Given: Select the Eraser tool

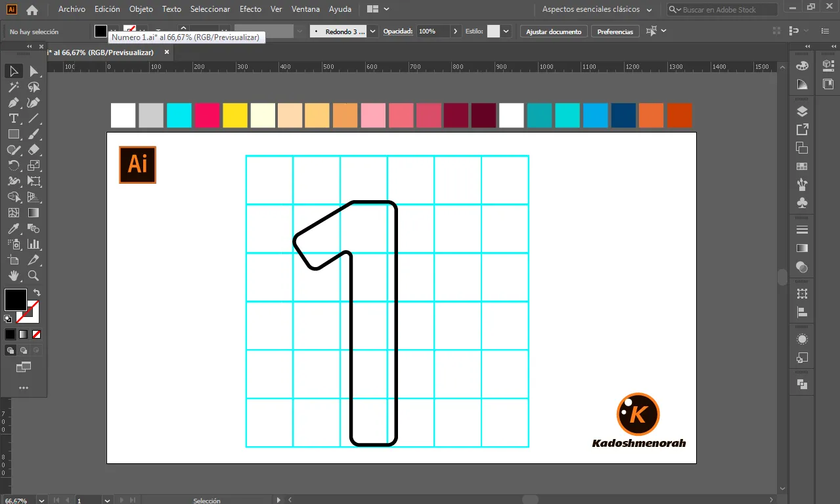Looking at the screenshot, I should (33, 150).
